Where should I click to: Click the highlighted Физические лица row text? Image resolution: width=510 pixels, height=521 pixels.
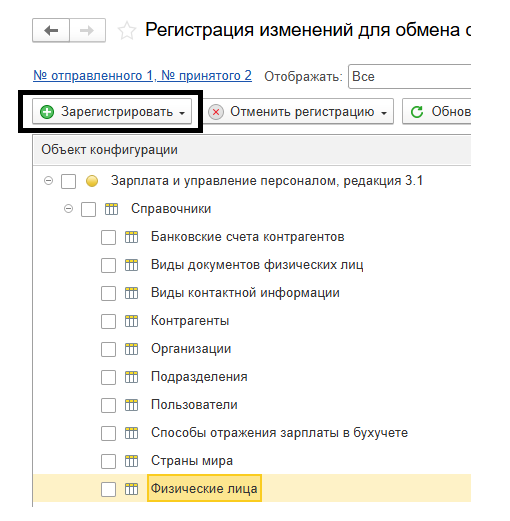[204, 489]
